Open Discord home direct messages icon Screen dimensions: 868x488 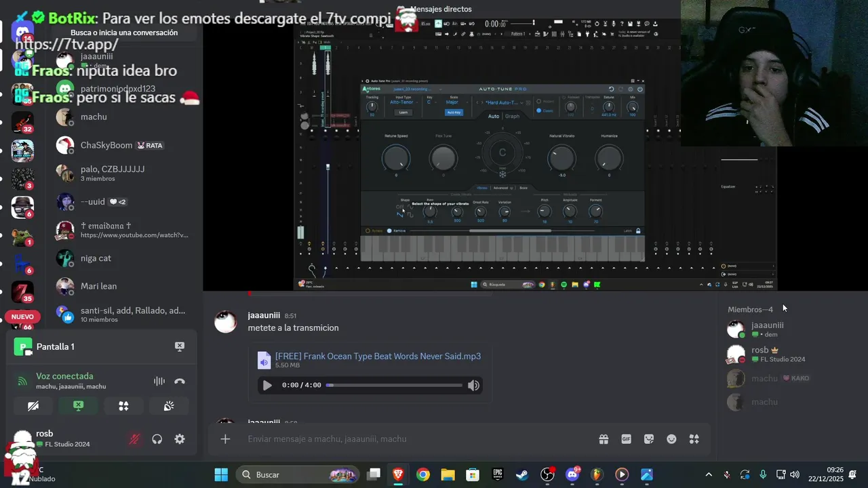[22, 31]
